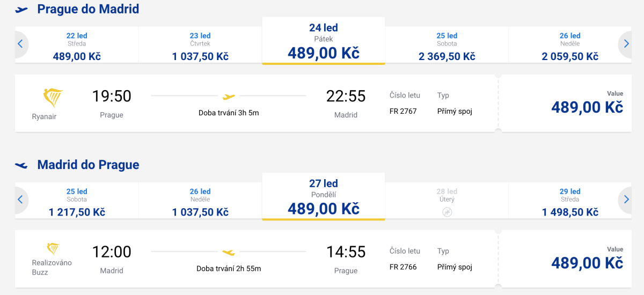
Task: Click the yellow plane icon on 12:00 flight
Action: point(229,252)
